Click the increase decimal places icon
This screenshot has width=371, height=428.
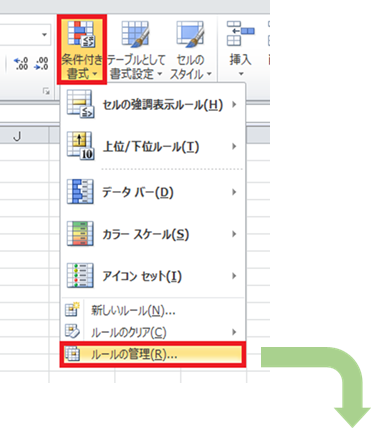pyautogui.click(x=21, y=63)
